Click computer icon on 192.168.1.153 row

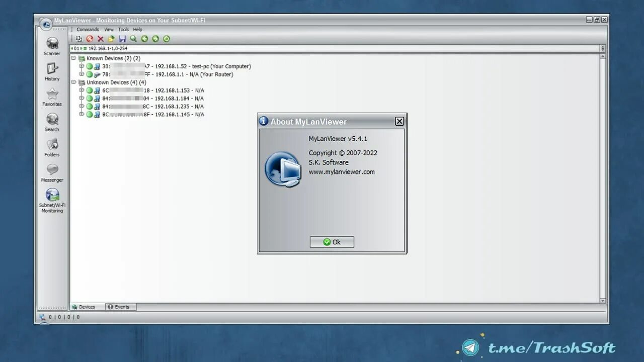(97, 90)
